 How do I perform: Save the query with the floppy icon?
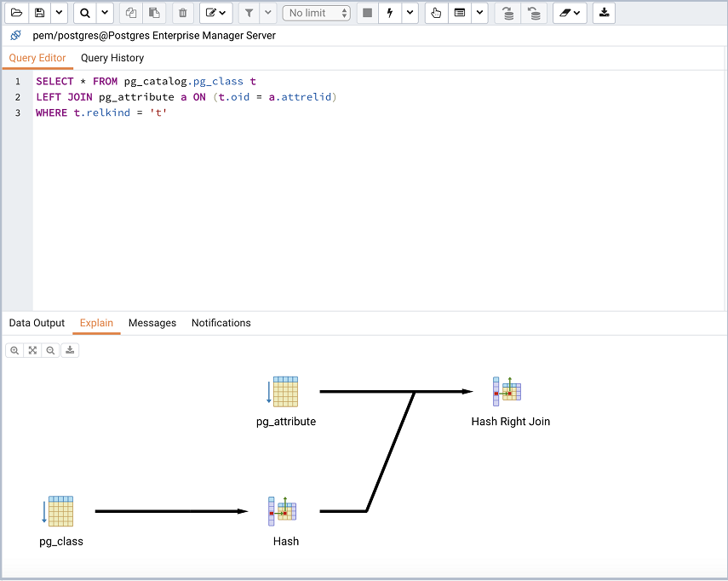click(40, 13)
